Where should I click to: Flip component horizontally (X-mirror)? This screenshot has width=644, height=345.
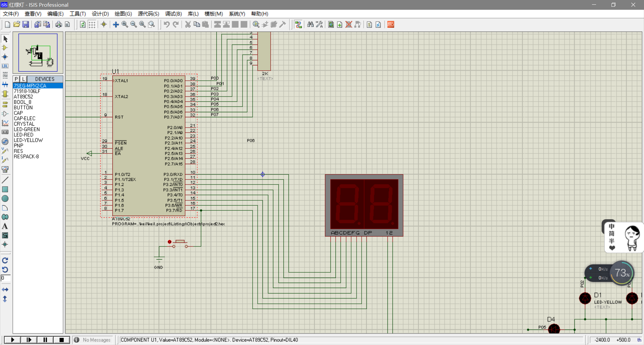pos(5,289)
